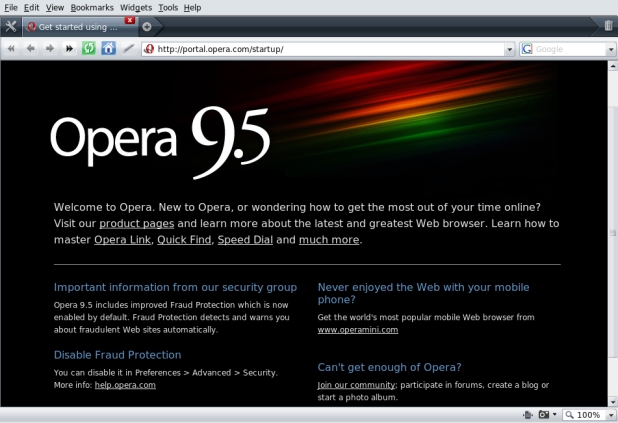Click the Disable Fraud Protection heading
Viewport: 618px width, 423px height.
pyautogui.click(x=117, y=355)
